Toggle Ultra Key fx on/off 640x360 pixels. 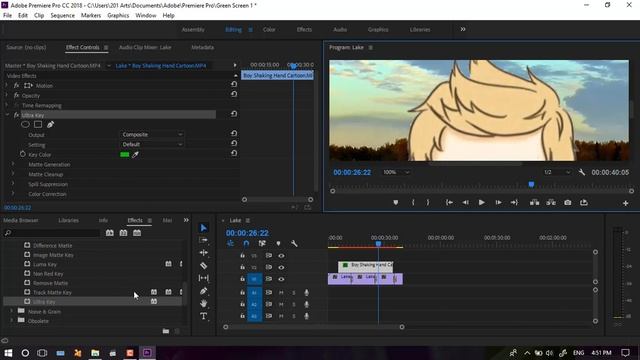16,115
